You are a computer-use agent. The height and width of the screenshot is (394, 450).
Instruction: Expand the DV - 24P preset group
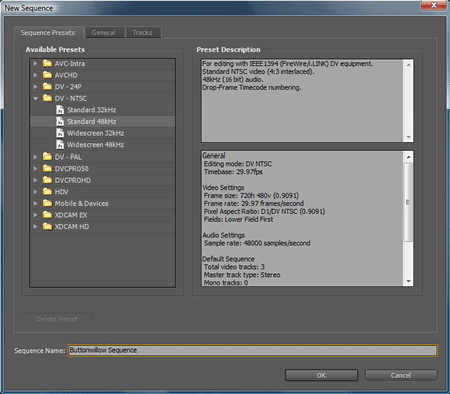[x=35, y=87]
